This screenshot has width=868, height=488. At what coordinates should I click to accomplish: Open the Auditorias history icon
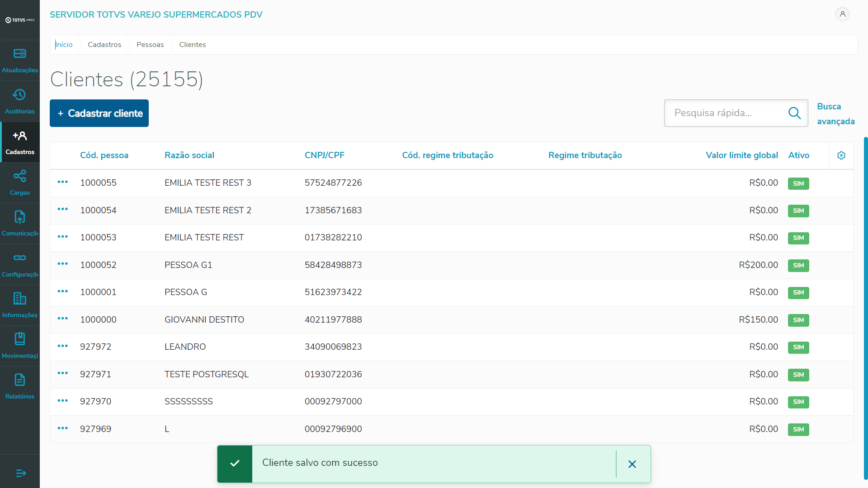pos(19,95)
